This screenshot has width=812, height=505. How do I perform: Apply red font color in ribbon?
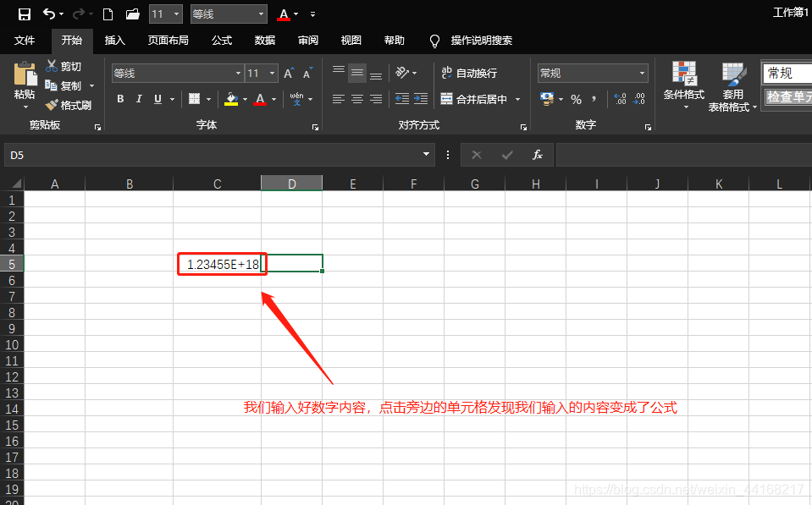coord(260,99)
